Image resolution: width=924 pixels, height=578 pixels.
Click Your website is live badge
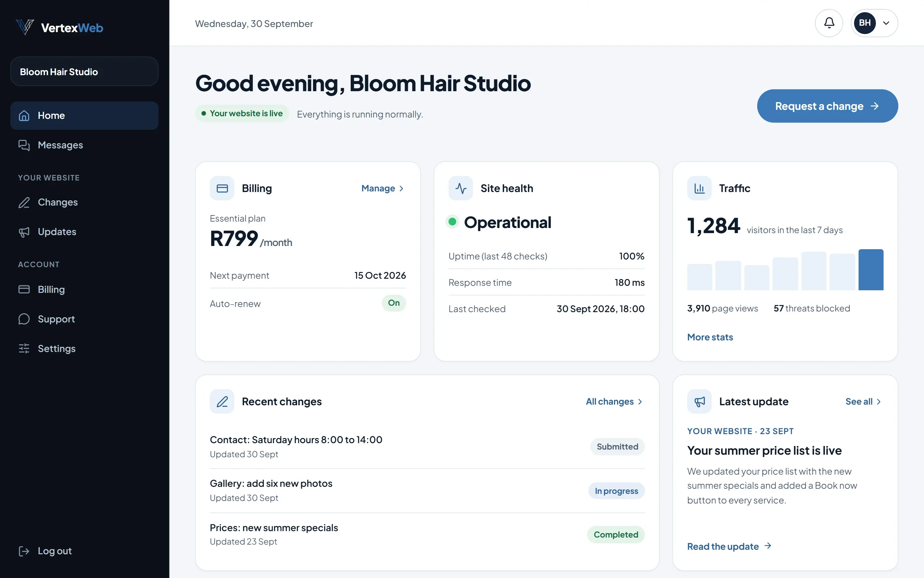(x=242, y=114)
